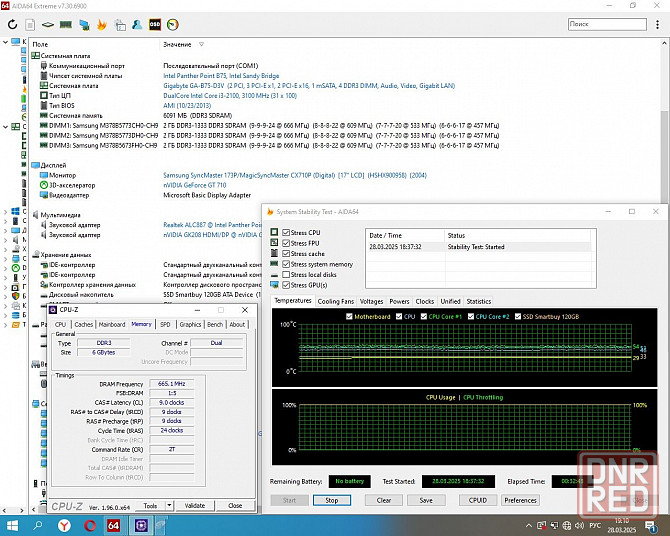The height and width of the screenshot is (536, 670).
Task: Switch to Statistics tab
Action: click(479, 301)
